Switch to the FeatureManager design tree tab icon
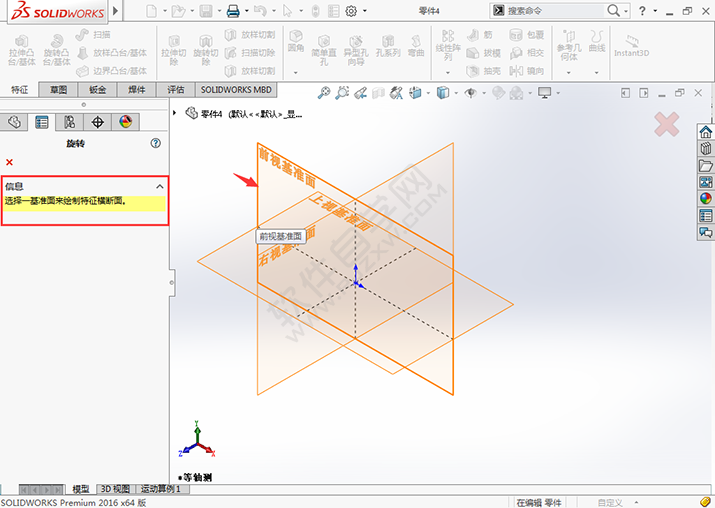The width and height of the screenshot is (715, 508). point(14,122)
